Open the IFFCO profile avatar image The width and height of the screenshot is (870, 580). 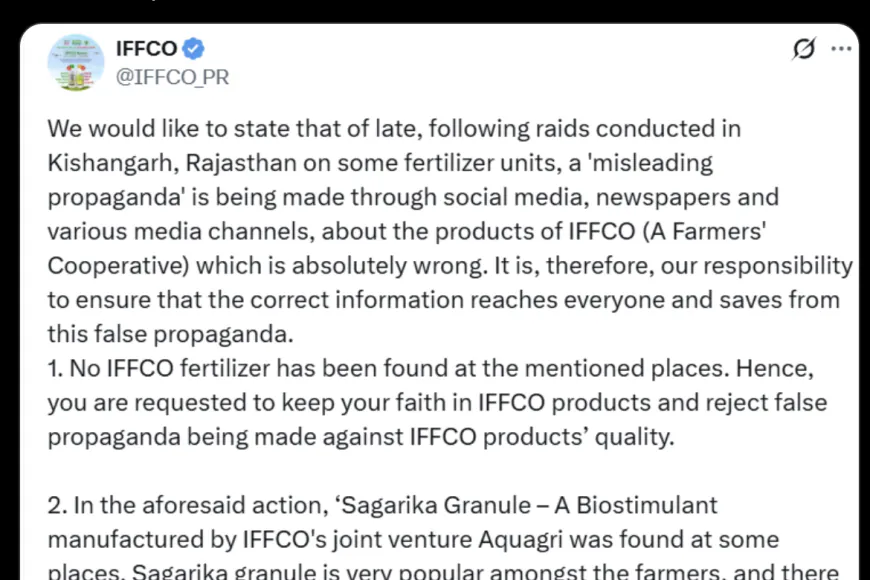click(76, 63)
